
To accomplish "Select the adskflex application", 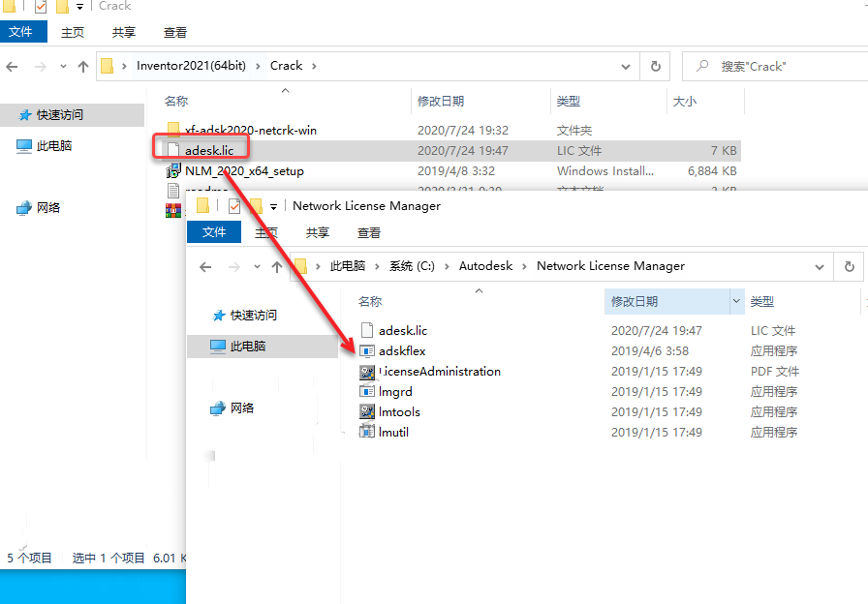I will coord(402,350).
